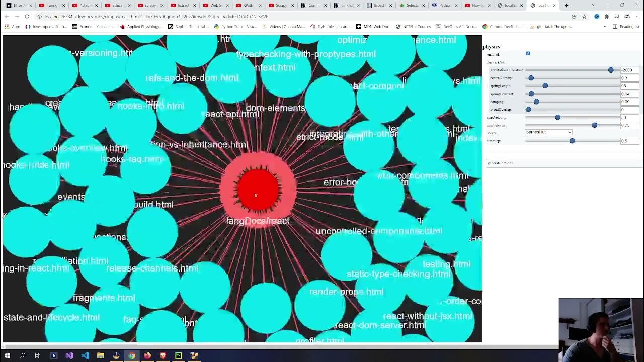Viewport: 644px width, 362px height.
Task: Click the damping value field
Action: [x=630, y=102]
